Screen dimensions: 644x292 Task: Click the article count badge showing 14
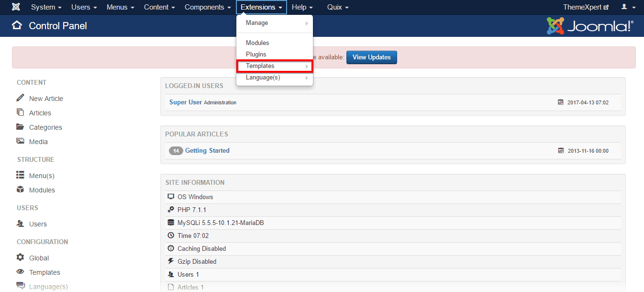(176, 150)
